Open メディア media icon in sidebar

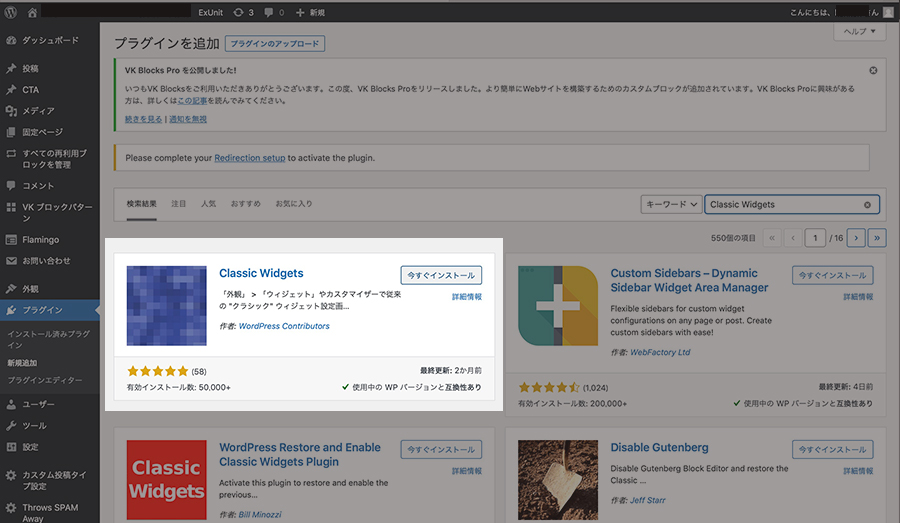(11, 111)
